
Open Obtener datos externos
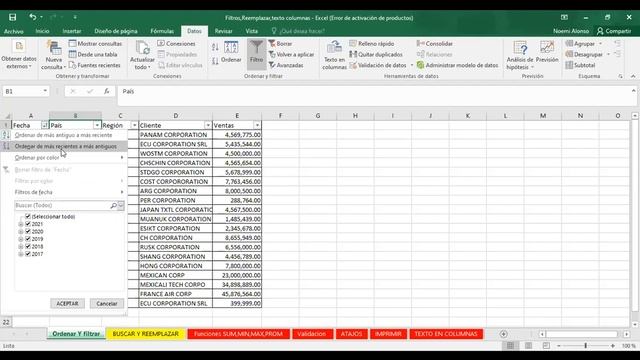[x=19, y=55]
